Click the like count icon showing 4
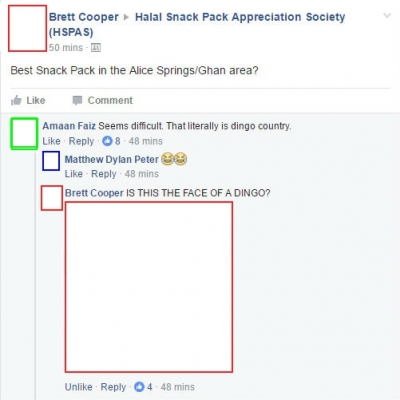 pyautogui.click(x=139, y=387)
